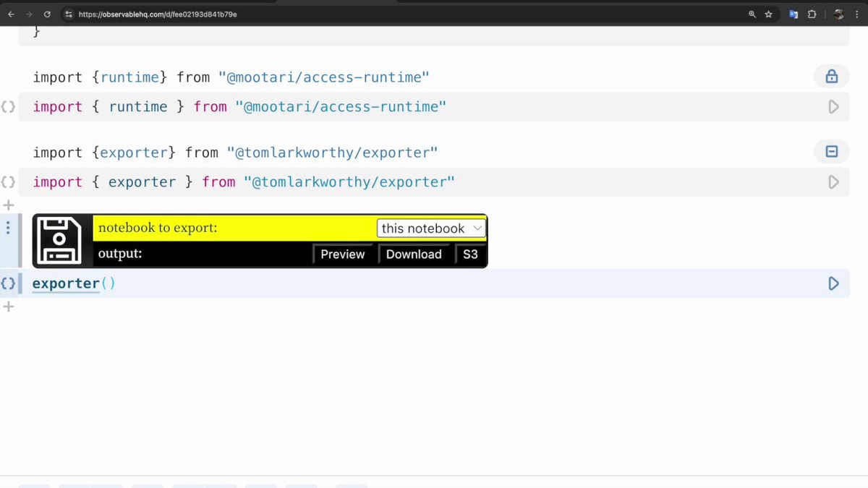Image resolution: width=868 pixels, height=488 pixels.
Task: Toggle braces icon beside exporter import cell
Action: pyautogui.click(x=8, y=182)
